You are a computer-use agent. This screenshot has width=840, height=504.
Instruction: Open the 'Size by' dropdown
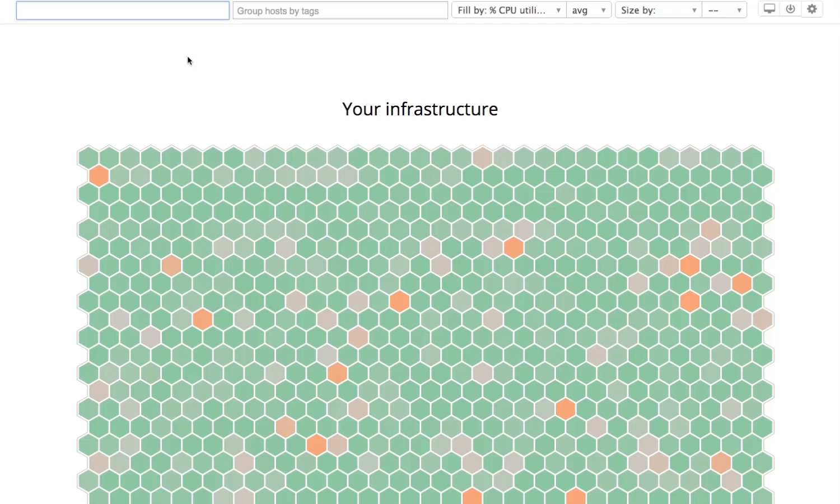658,10
